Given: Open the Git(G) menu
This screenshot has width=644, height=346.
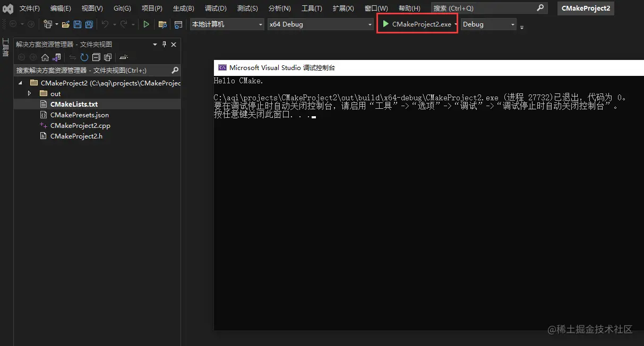Looking at the screenshot, I should pos(122,8).
